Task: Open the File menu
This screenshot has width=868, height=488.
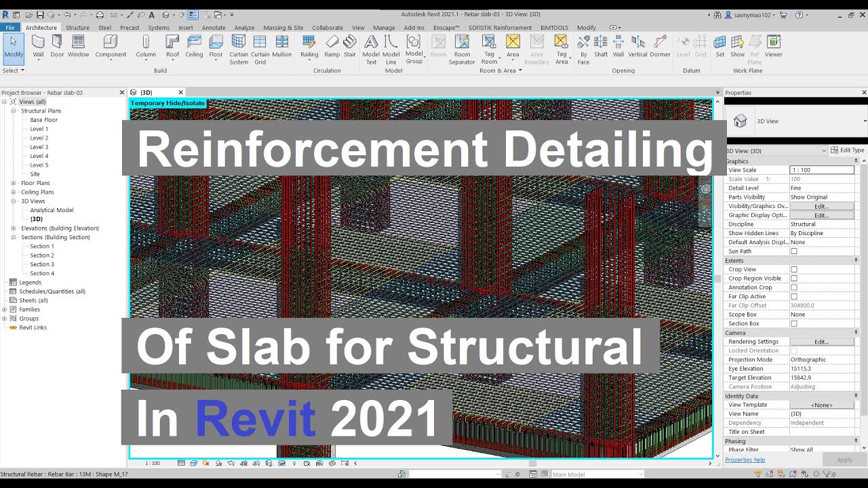Action: coord(10,28)
